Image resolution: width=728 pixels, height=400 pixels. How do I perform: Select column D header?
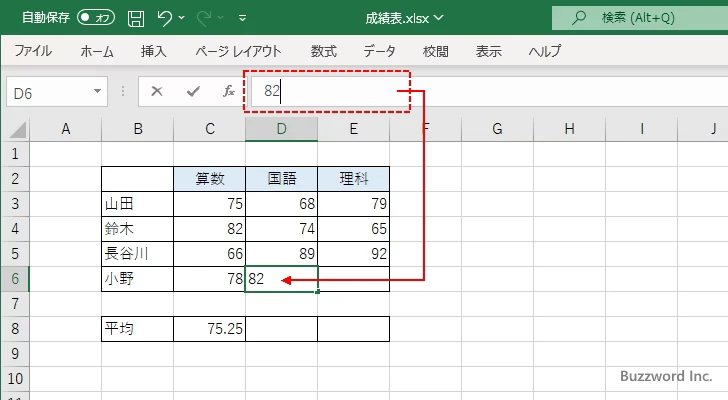click(281, 128)
